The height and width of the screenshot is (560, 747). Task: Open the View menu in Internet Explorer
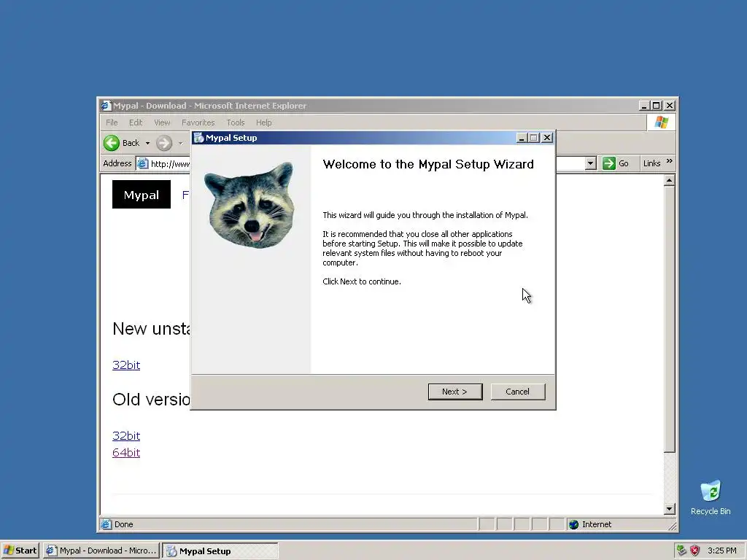(162, 122)
